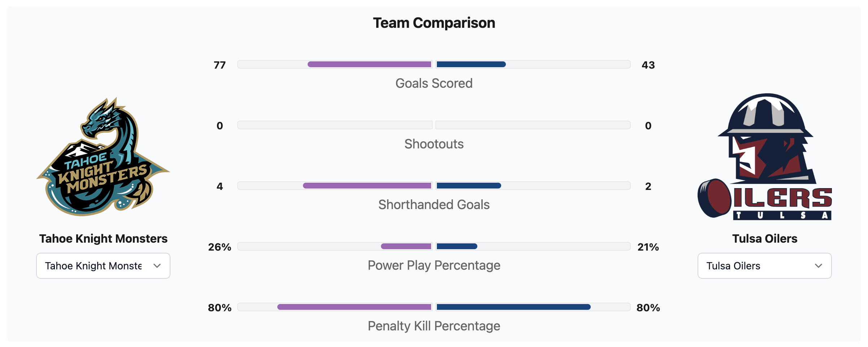Click the Power Play Percentage label
The width and height of the screenshot is (868, 347).
(434, 265)
